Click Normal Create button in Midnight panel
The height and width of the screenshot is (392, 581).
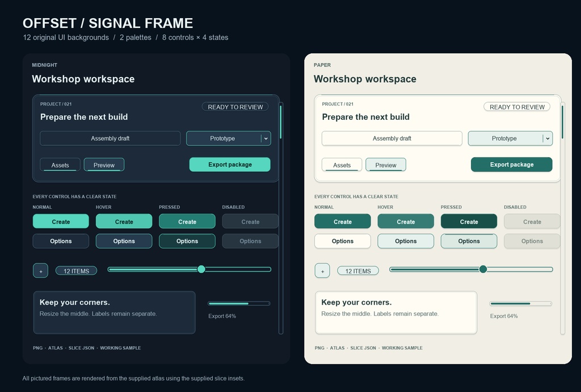[61, 221]
